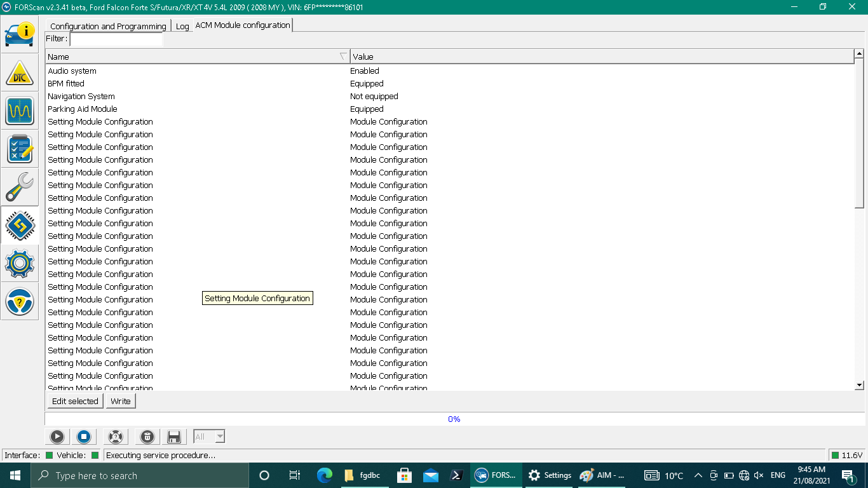Open the DTC trouble codes section
The height and width of the screenshot is (488, 868).
tap(20, 72)
